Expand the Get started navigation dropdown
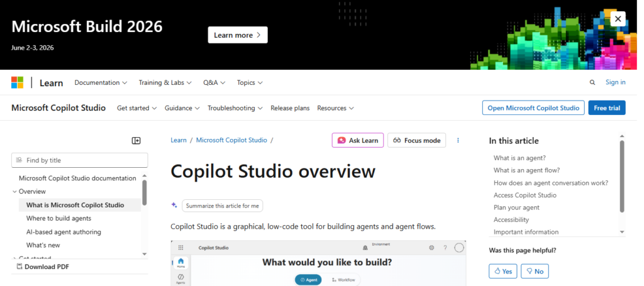 136,108
